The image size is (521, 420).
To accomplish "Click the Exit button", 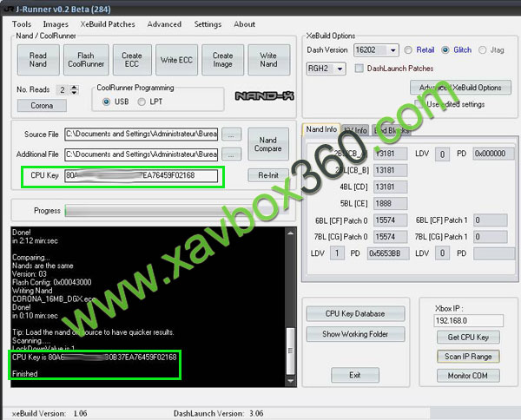I will point(355,375).
